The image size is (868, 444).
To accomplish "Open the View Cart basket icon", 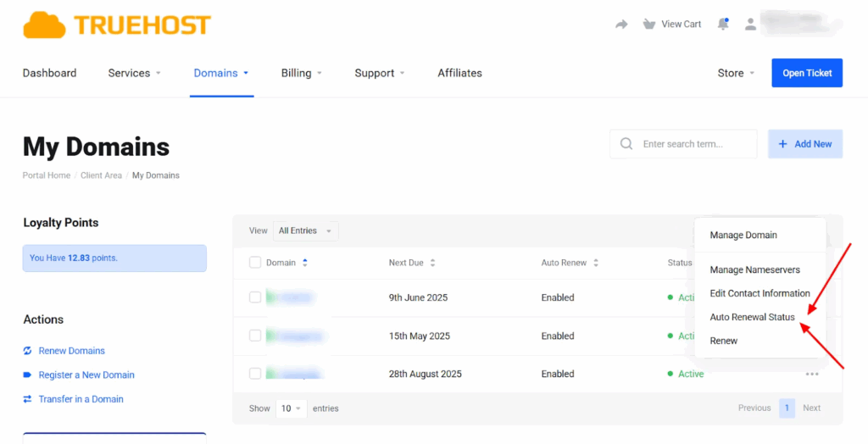I will point(648,25).
